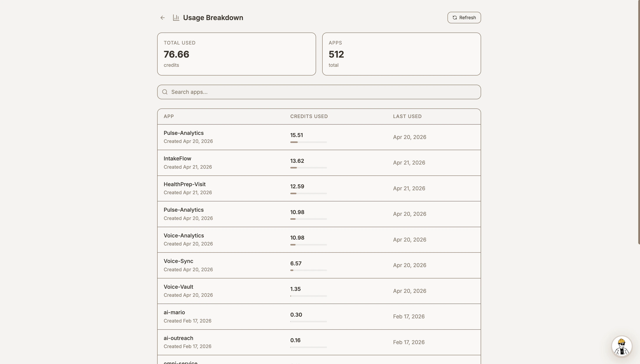Sort by the LAST USED column header
This screenshot has height=364, width=640.
point(407,116)
